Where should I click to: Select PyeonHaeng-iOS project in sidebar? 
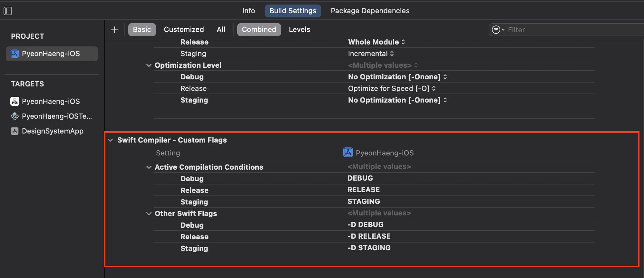click(52, 54)
